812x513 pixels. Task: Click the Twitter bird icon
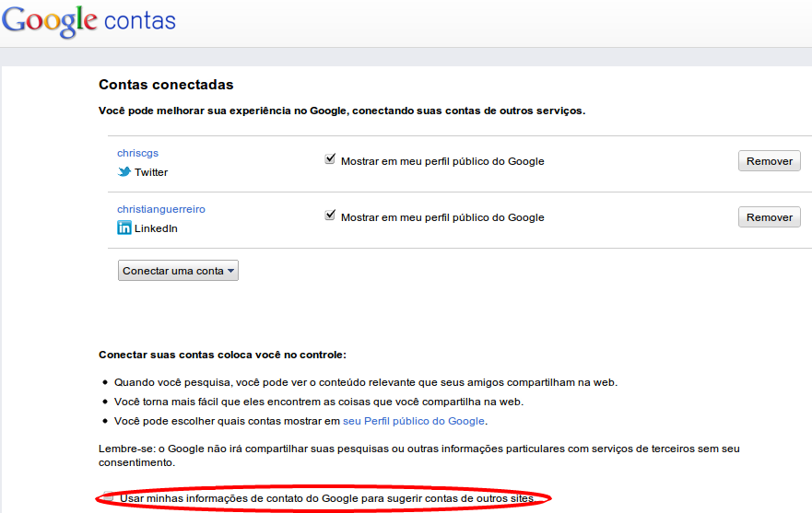pyautogui.click(x=124, y=172)
